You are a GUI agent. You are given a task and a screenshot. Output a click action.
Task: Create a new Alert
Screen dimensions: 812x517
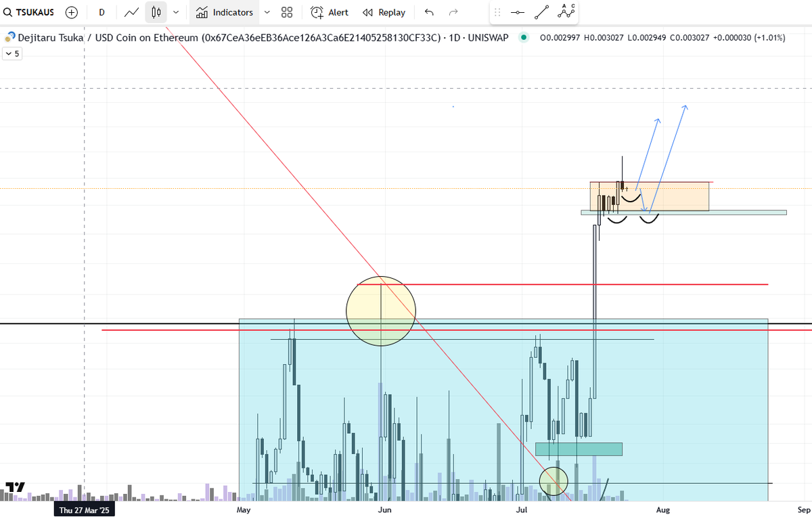[x=330, y=12]
